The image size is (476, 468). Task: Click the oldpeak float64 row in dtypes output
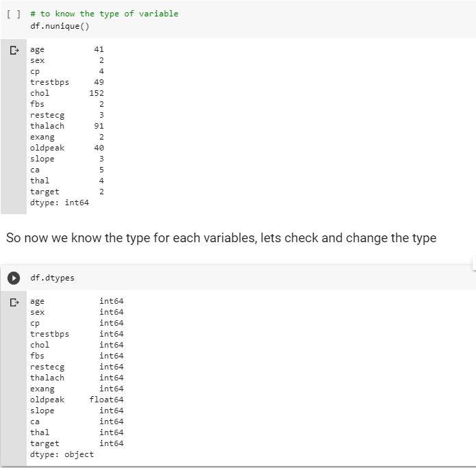tap(75, 400)
